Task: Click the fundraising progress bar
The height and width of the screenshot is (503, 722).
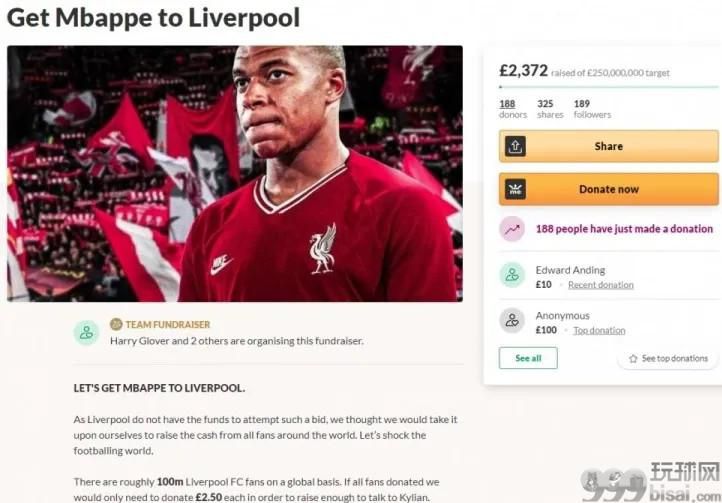Action: (608, 87)
